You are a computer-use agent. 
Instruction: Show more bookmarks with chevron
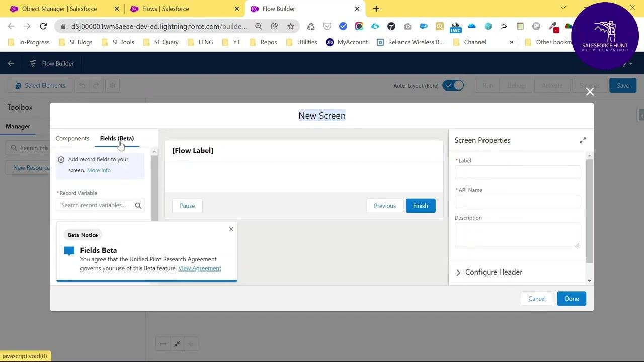pyautogui.click(x=512, y=42)
